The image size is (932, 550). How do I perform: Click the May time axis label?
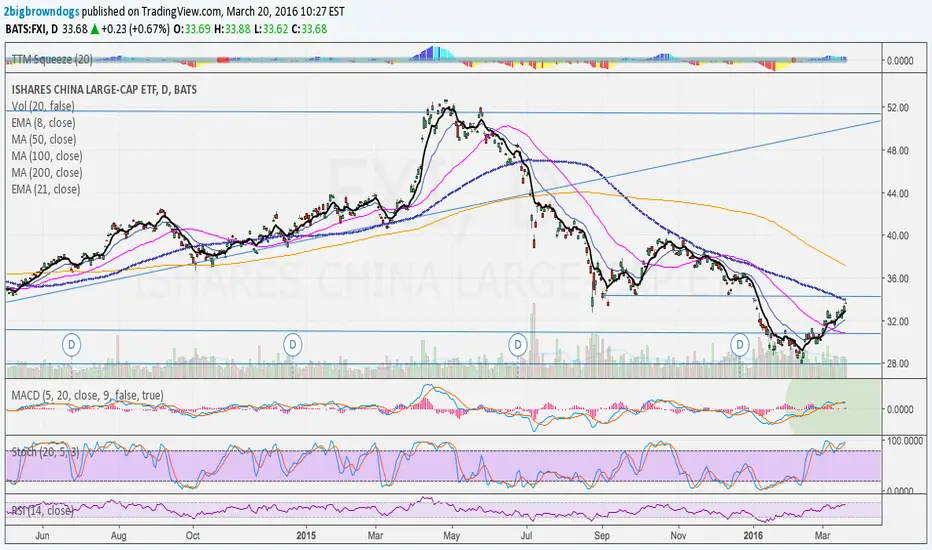452,536
